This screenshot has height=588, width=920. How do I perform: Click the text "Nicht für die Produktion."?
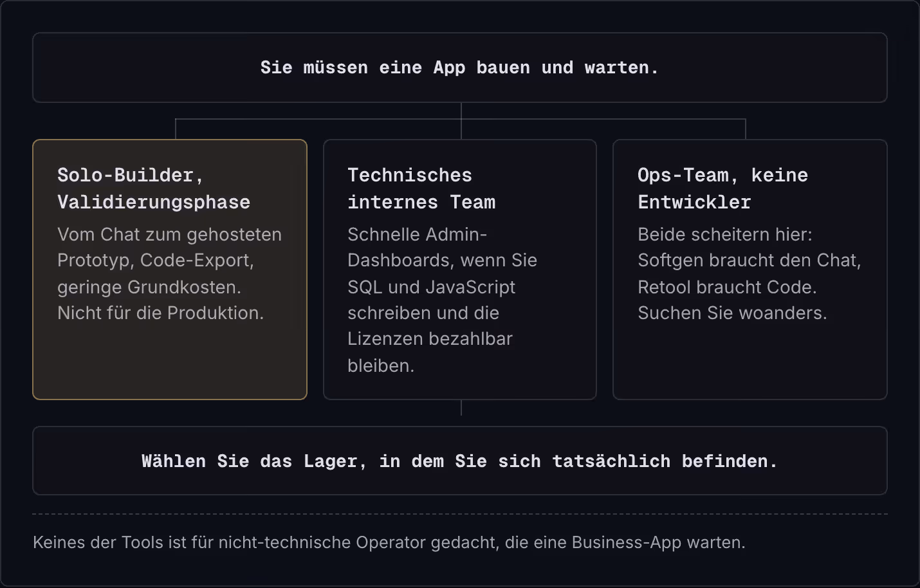(x=160, y=313)
